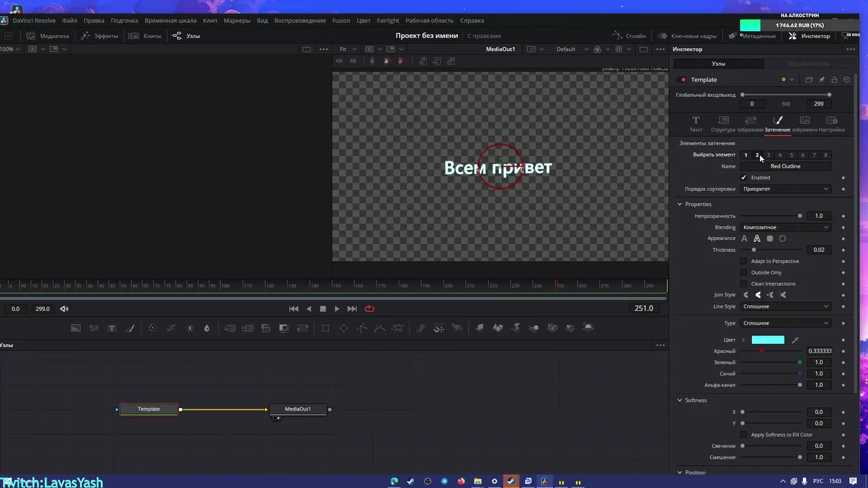Open the right viewer Fit zoom dropdown
Screen dimensions: 868x488
(x=348, y=49)
